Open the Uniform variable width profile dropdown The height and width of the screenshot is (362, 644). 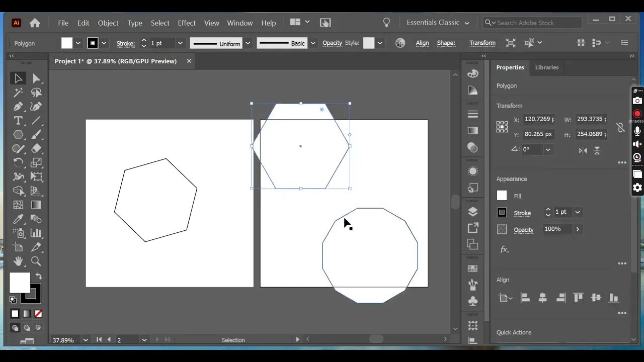(248, 43)
